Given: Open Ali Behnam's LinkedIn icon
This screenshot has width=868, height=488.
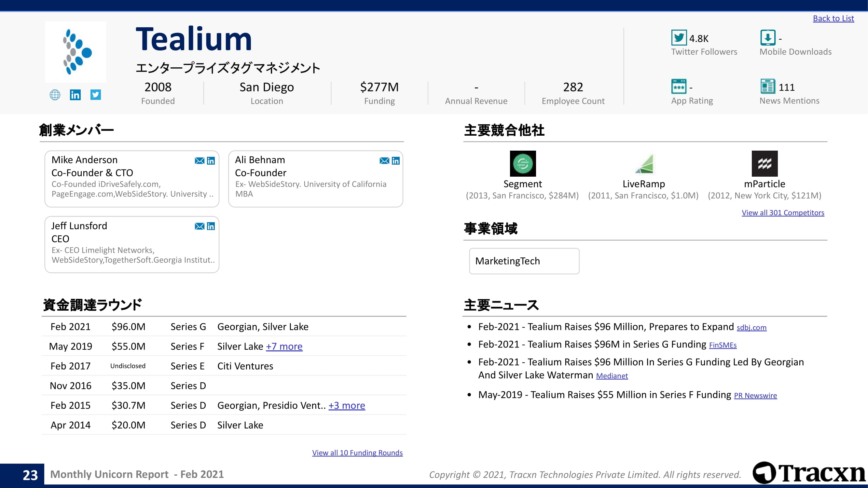Looking at the screenshot, I should [x=395, y=161].
